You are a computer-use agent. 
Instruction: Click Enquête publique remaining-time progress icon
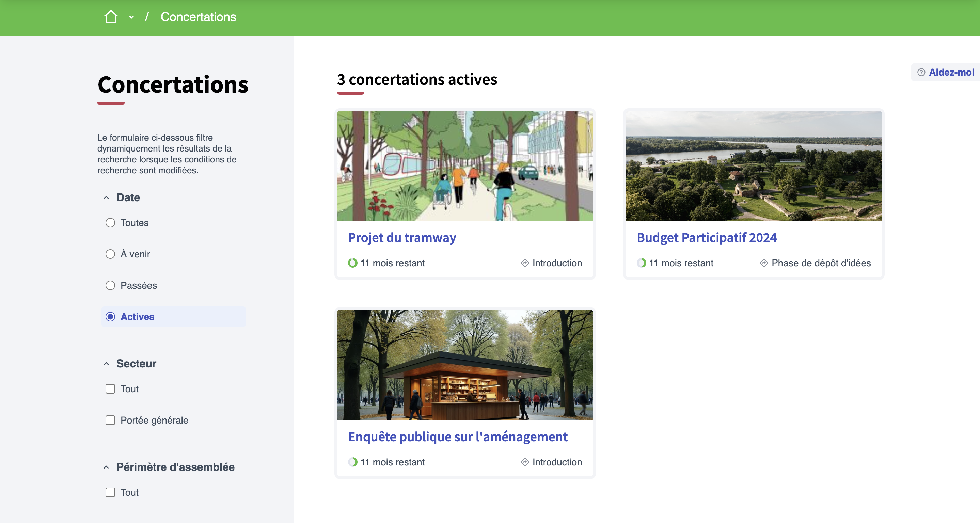pyautogui.click(x=353, y=462)
